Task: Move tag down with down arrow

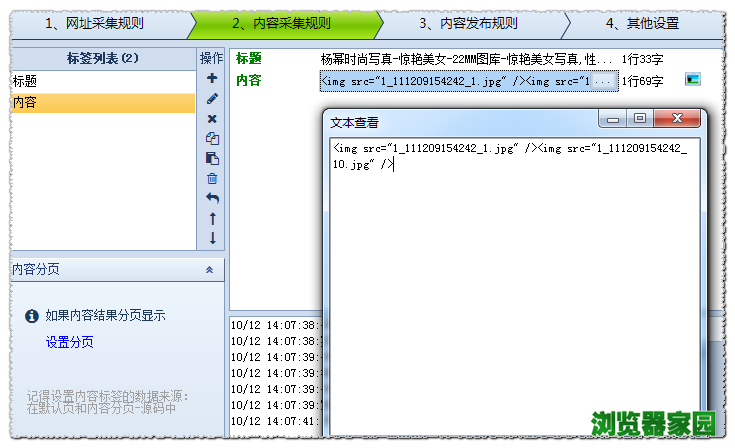Action: click(212, 238)
